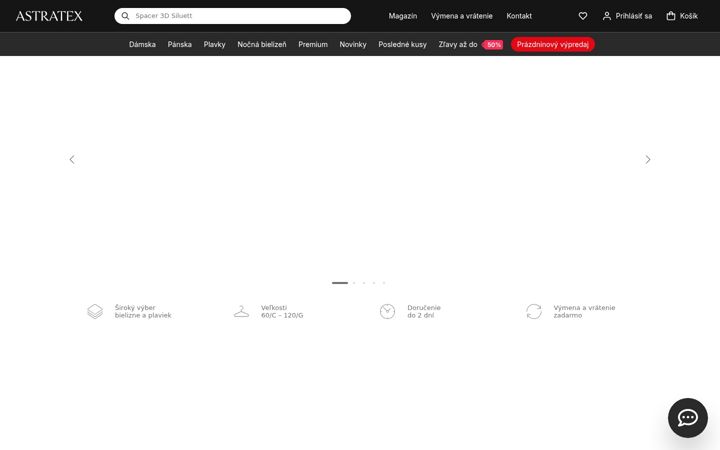Open the Dámska menu

[142, 45]
